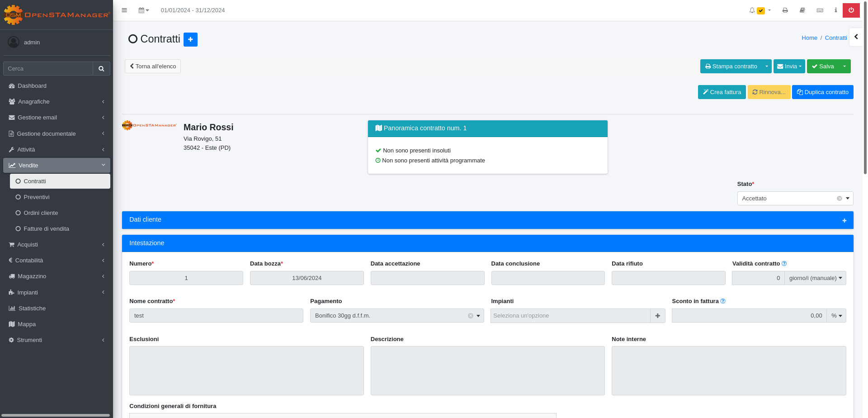Click the notifications bell icon
Image resolution: width=868 pixels, height=418 pixels.
pos(752,10)
